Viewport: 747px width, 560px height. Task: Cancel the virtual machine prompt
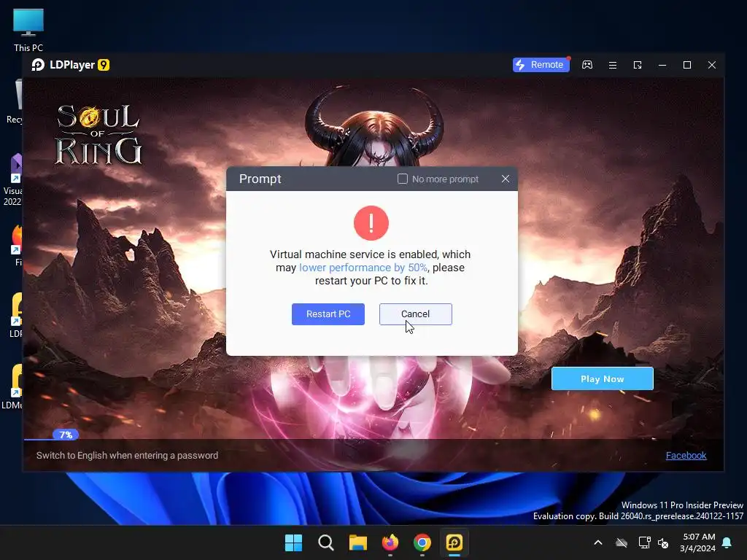[x=415, y=314]
